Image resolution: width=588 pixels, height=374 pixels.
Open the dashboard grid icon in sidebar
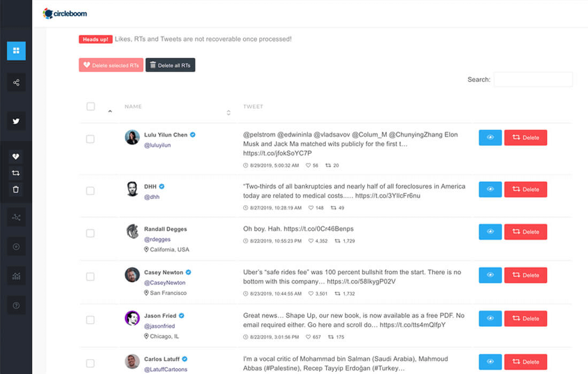pos(16,51)
